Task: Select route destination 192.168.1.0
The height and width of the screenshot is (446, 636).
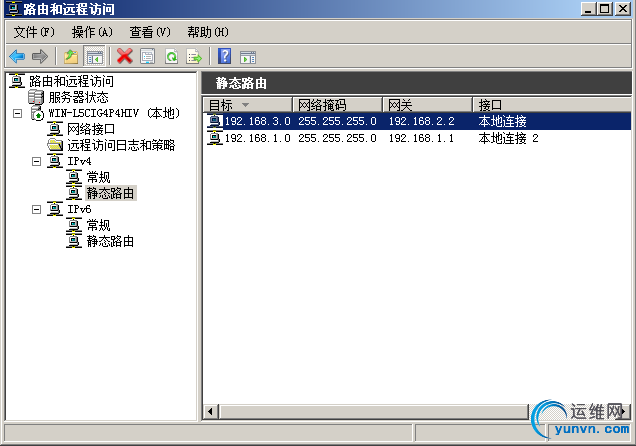Action: [x=258, y=138]
